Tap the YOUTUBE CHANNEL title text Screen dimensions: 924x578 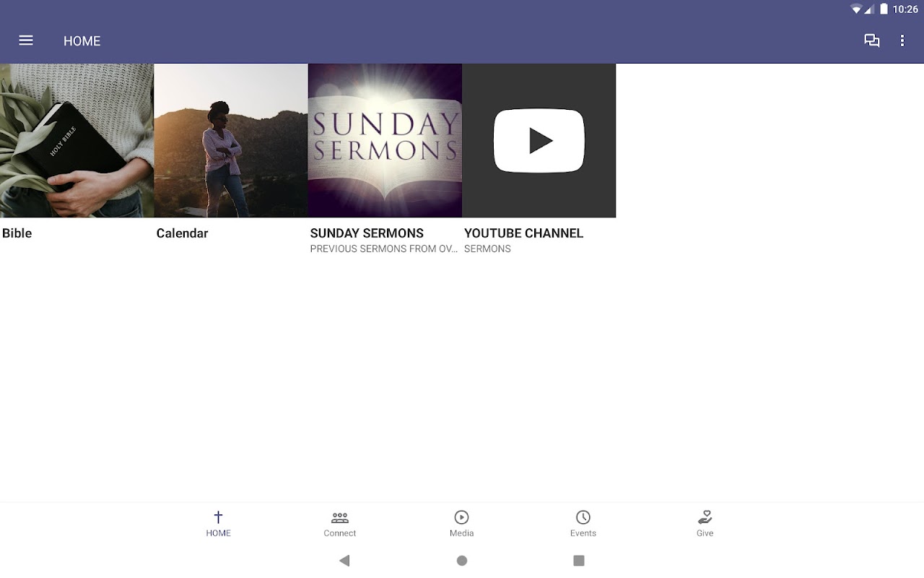point(523,233)
